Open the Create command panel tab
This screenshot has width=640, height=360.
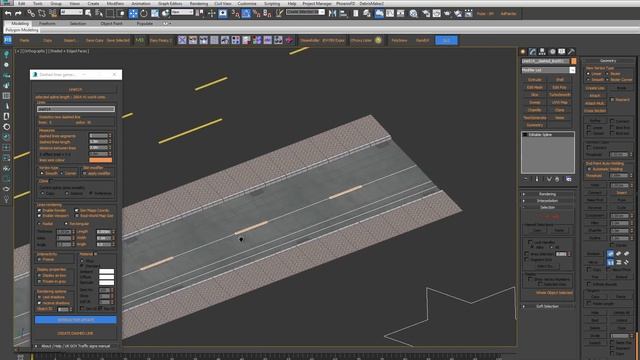click(x=523, y=51)
